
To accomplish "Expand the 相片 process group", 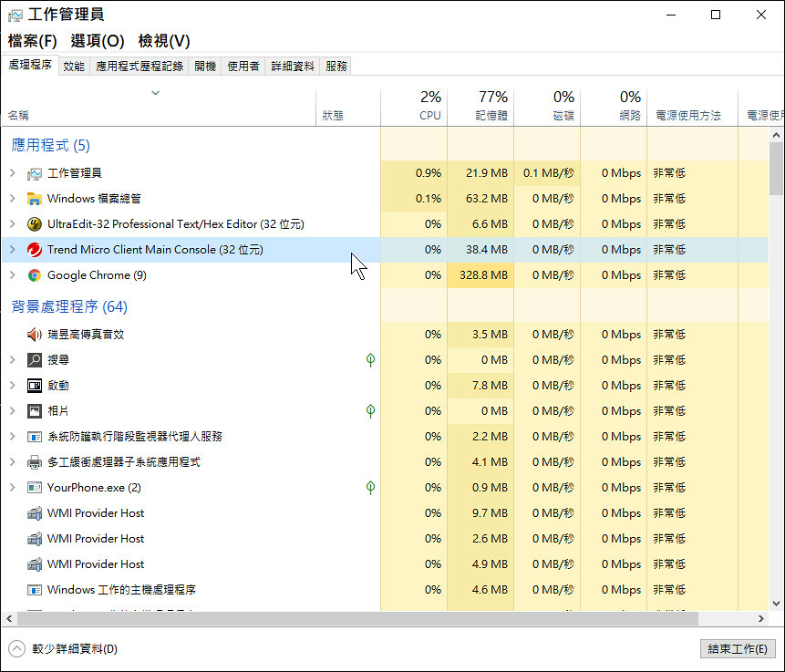I will click(13, 411).
